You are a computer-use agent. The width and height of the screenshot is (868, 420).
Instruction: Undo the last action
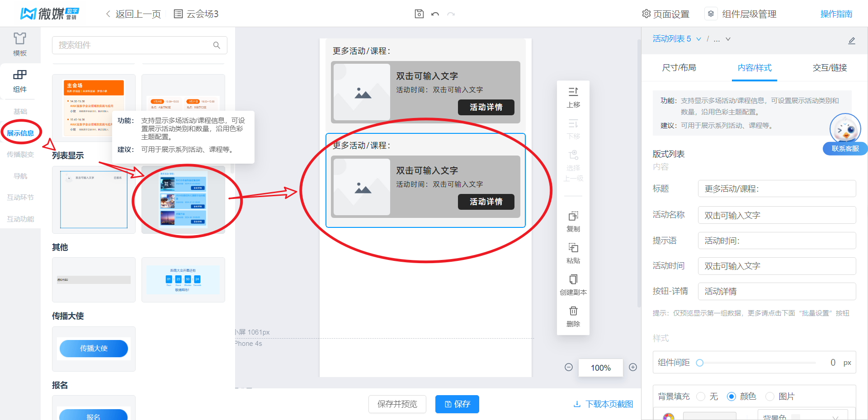click(x=435, y=14)
